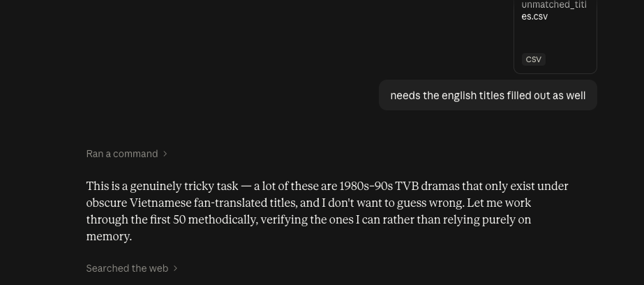Click the empty area inside the attachment card

click(555, 37)
